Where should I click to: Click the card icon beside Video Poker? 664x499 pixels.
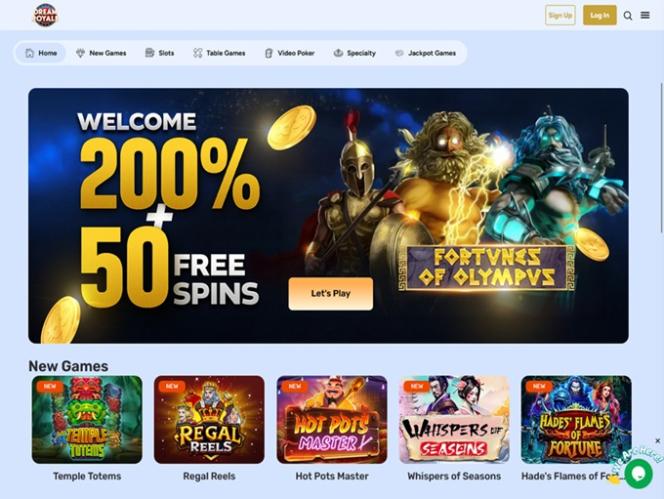(x=268, y=53)
